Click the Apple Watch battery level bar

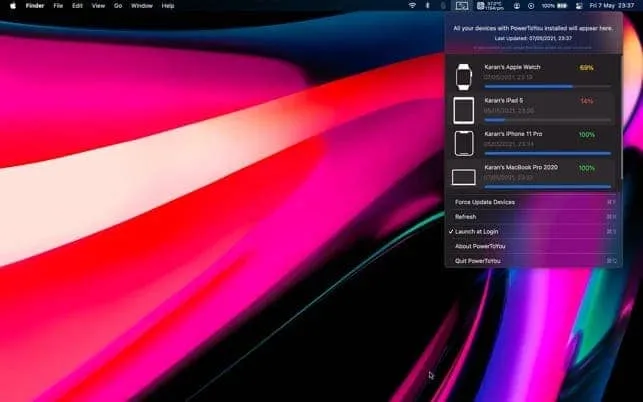[x=547, y=86]
